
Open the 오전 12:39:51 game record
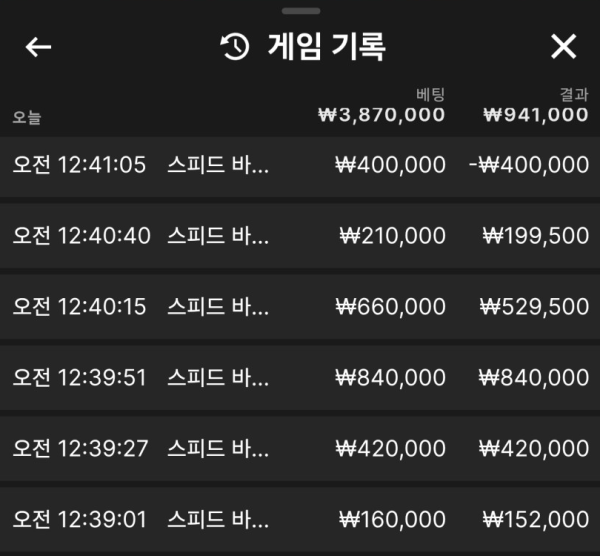pyautogui.click(x=300, y=378)
